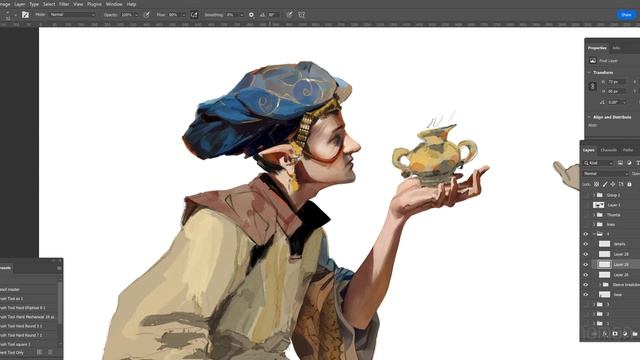
Task: Add layer mask icon
Action: [615, 334]
